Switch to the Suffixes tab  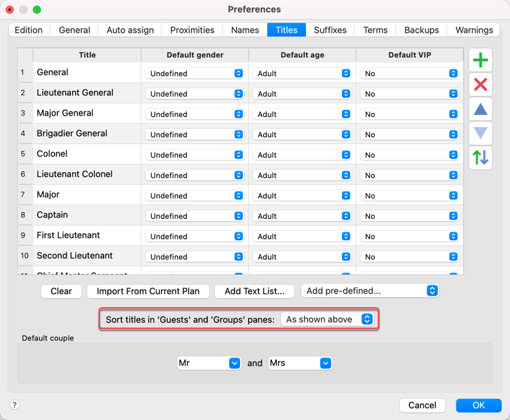click(x=330, y=30)
